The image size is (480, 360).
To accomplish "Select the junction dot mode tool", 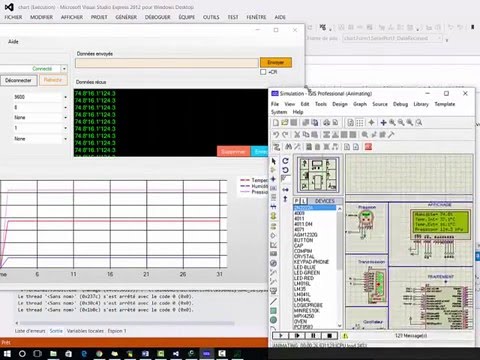I will tap(273, 179).
